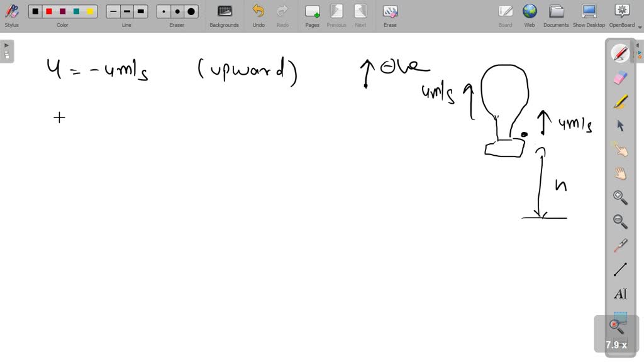Switch to Board mode
The width and height of the screenshot is (644, 362).
(505, 16)
